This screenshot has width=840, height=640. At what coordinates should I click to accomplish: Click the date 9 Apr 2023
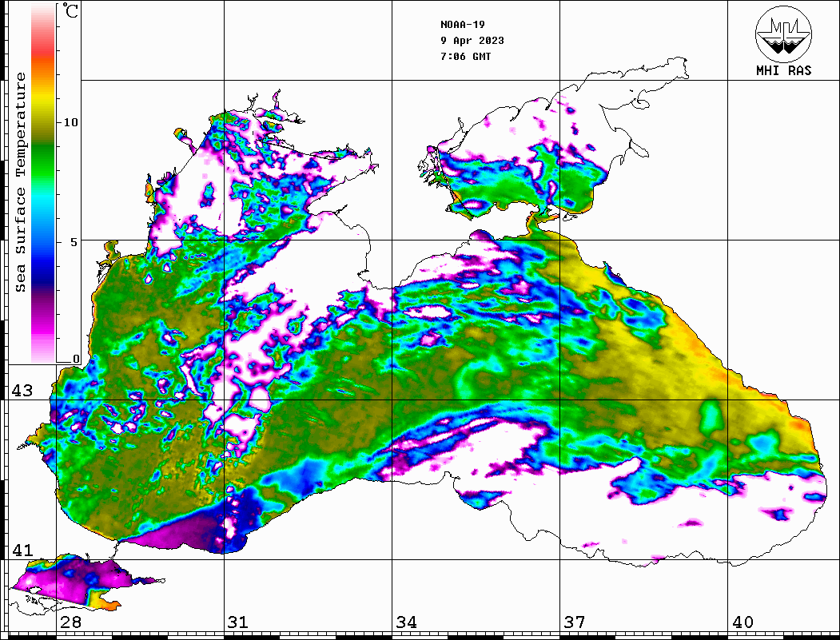[x=472, y=41]
